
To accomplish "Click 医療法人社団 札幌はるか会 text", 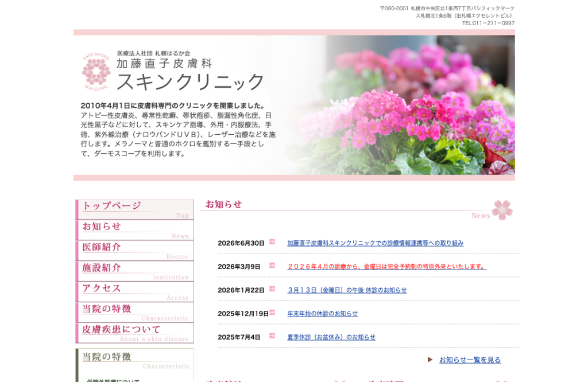I will pos(154,53).
